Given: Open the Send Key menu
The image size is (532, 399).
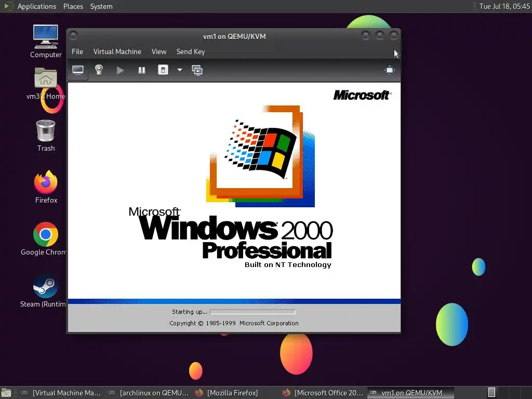Looking at the screenshot, I should pos(191,51).
